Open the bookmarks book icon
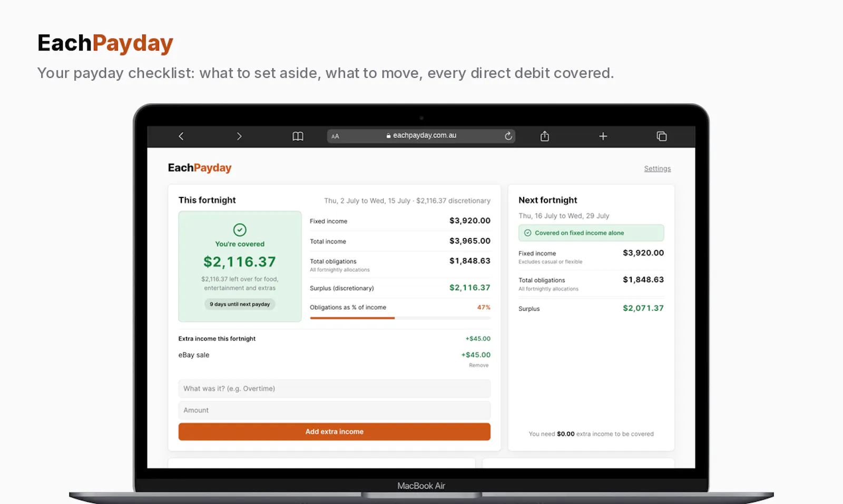The height and width of the screenshot is (504, 843). (x=298, y=136)
